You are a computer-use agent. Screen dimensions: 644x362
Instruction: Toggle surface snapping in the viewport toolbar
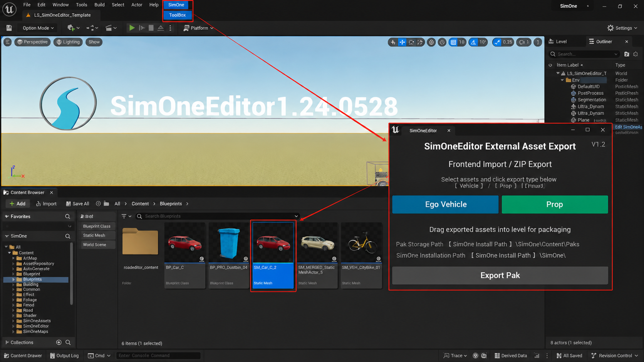442,42
